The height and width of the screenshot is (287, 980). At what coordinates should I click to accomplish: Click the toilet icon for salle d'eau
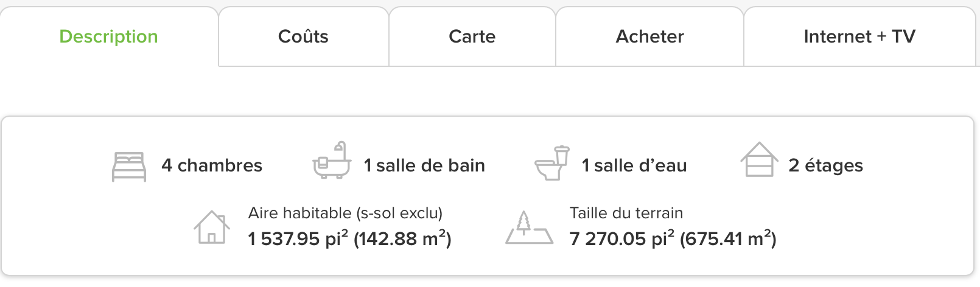point(552,163)
